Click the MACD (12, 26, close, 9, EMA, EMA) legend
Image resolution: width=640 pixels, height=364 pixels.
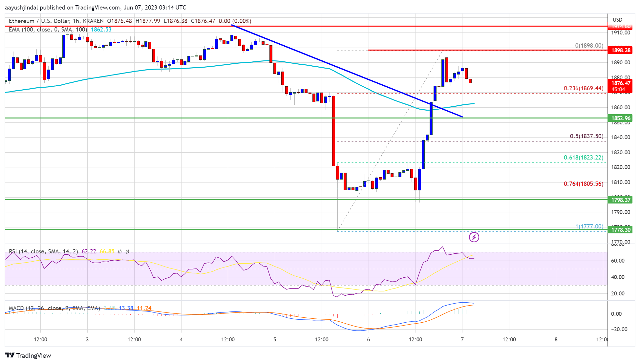click(54, 308)
